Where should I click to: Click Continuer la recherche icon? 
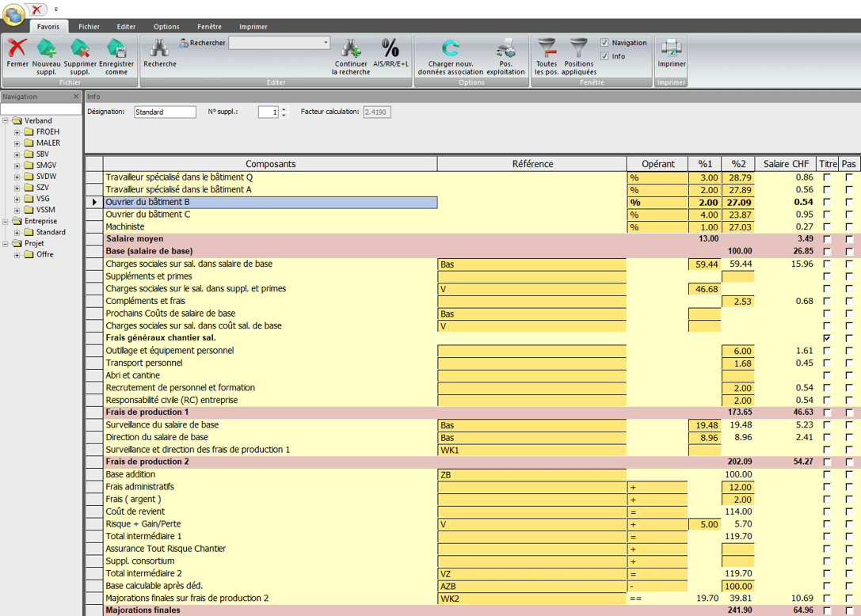pyautogui.click(x=351, y=48)
